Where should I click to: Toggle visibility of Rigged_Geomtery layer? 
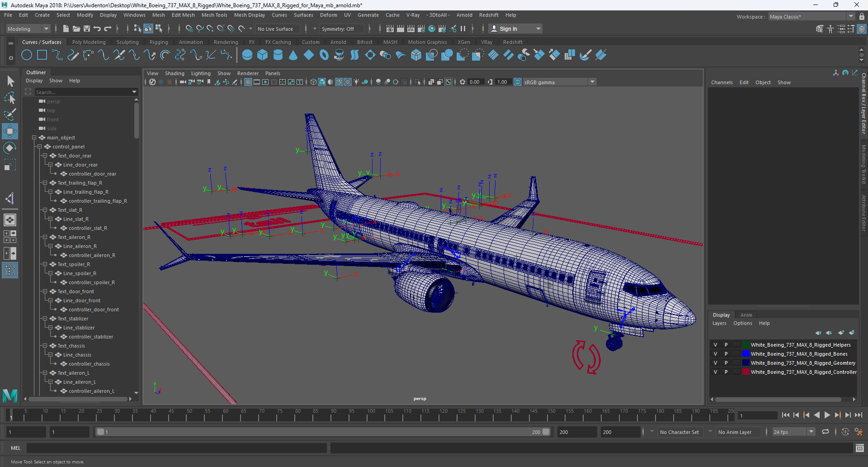[715, 363]
